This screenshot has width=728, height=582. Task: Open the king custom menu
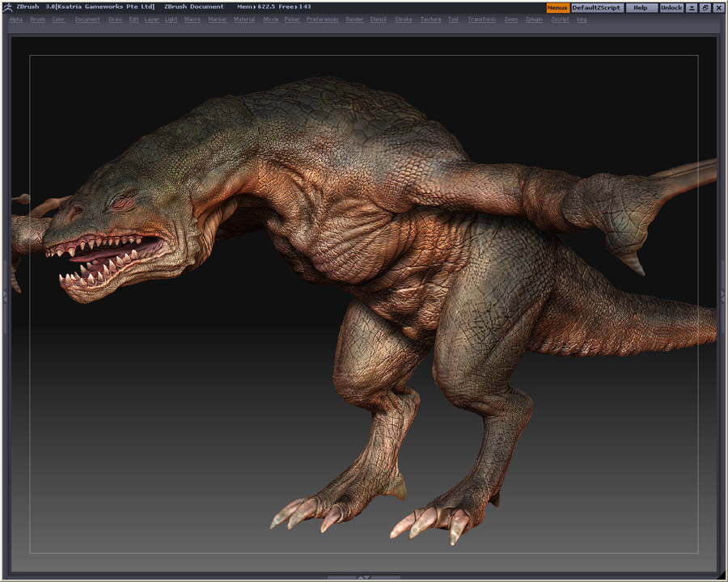(x=582, y=19)
